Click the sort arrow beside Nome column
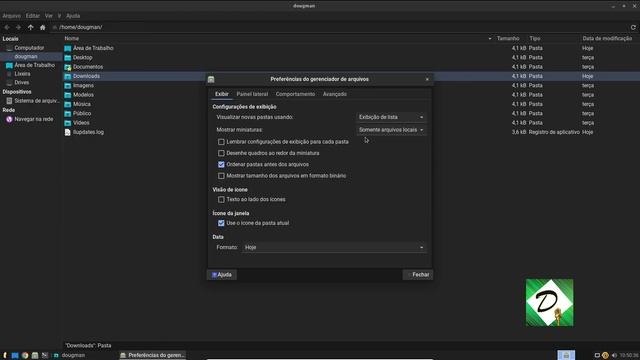This screenshot has height=360, width=640. click(490, 39)
